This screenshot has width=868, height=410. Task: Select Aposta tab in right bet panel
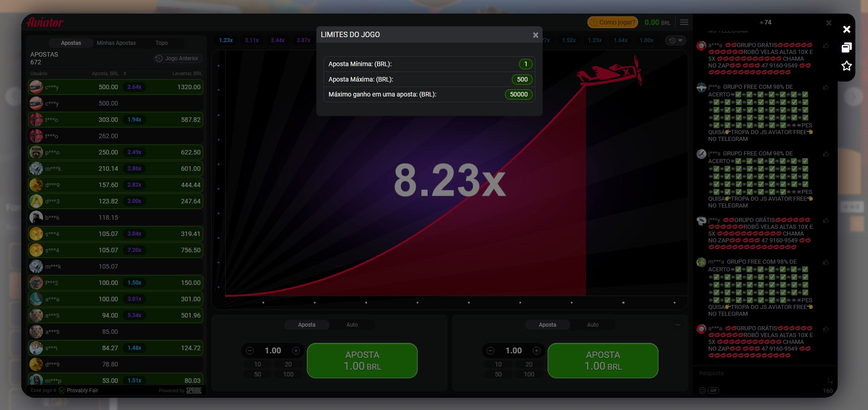click(x=548, y=325)
